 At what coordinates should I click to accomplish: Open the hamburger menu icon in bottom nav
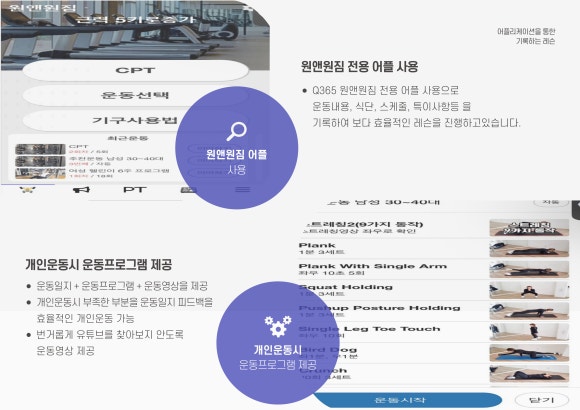pos(242,189)
